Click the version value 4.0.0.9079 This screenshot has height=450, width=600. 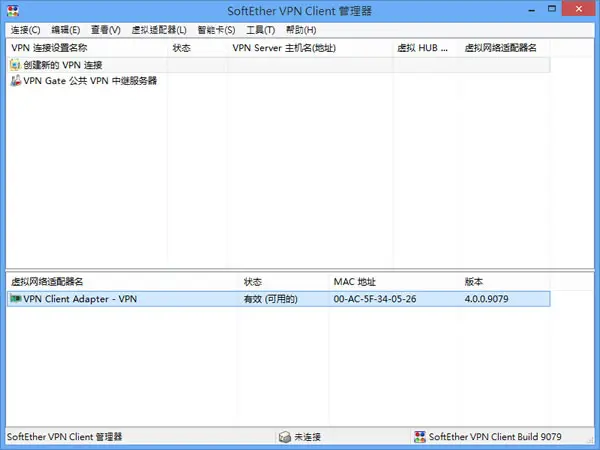coord(486,299)
